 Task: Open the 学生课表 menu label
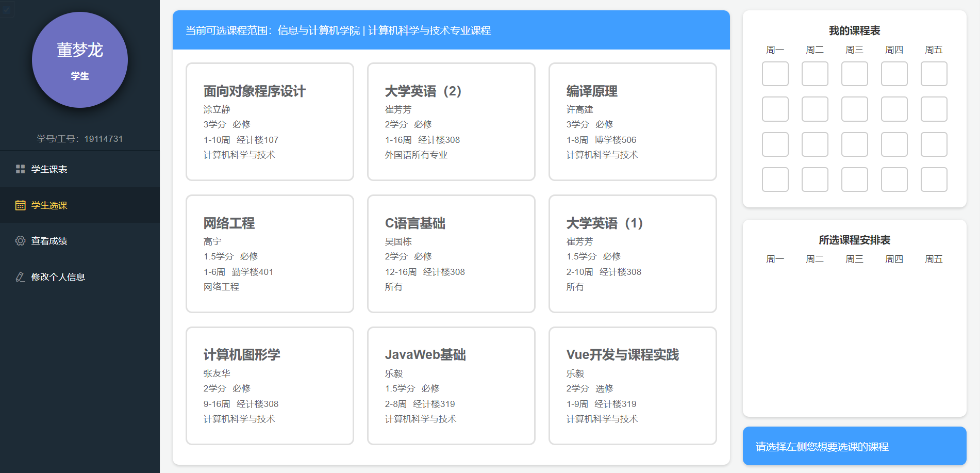click(49, 169)
